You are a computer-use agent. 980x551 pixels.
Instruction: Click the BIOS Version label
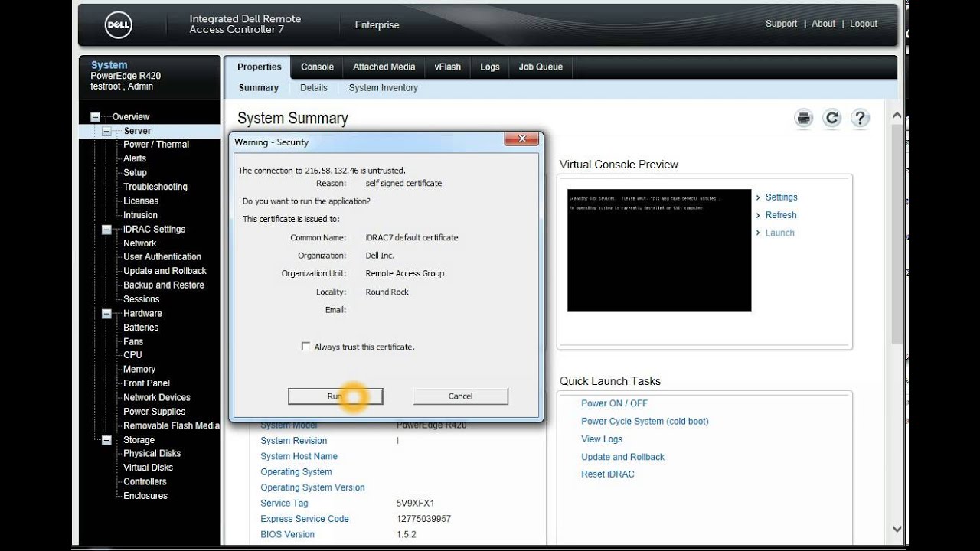pos(287,535)
